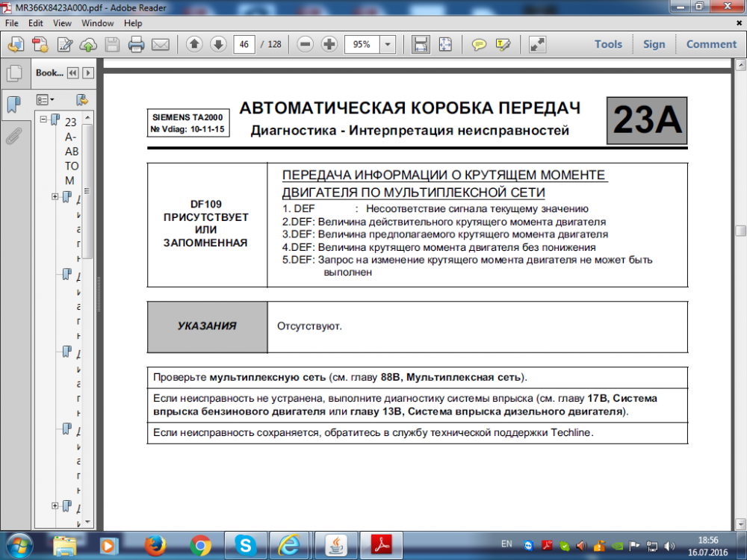Image resolution: width=747 pixels, height=560 pixels.
Task: Open the View menu
Action: point(62,23)
